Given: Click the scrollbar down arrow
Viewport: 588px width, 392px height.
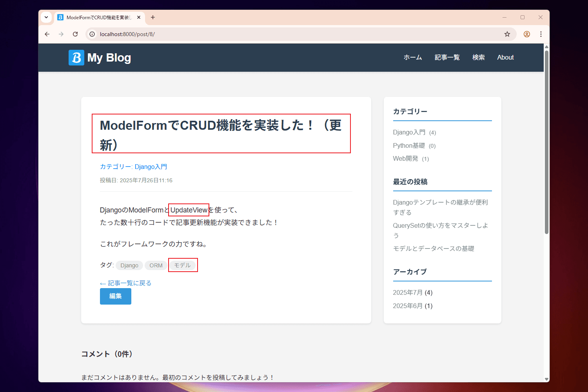Looking at the screenshot, I should click(546, 379).
